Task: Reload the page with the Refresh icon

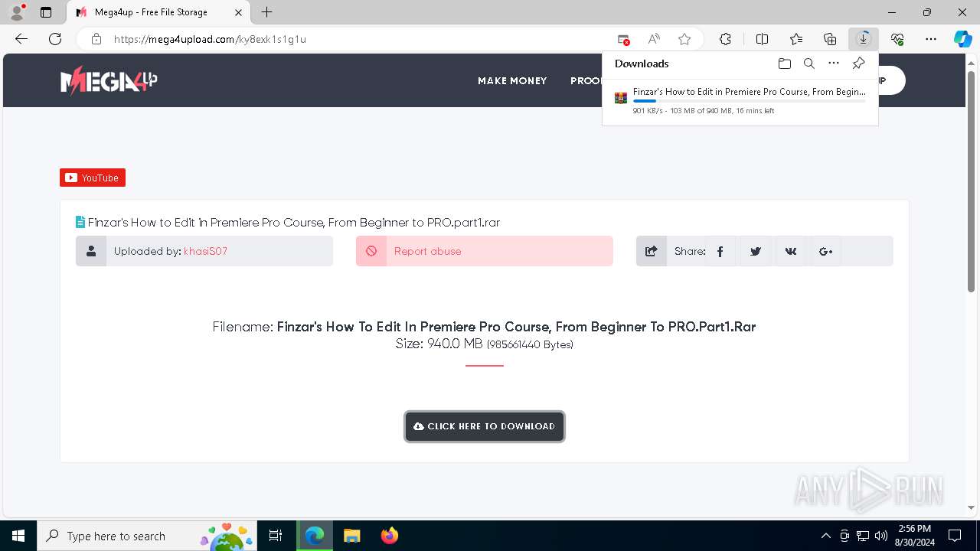Action: (x=55, y=39)
